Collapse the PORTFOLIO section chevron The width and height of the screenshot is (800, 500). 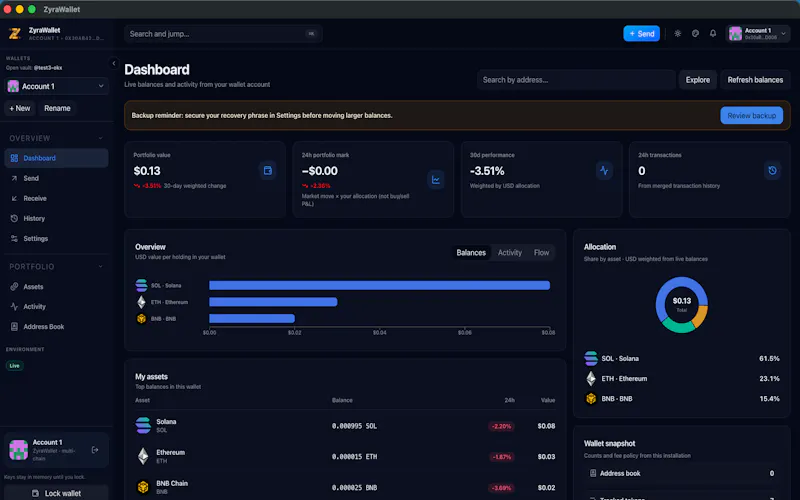point(101,266)
